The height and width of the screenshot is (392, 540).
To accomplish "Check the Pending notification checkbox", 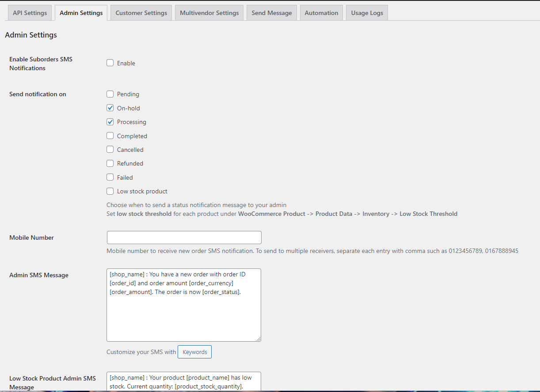I will [110, 94].
